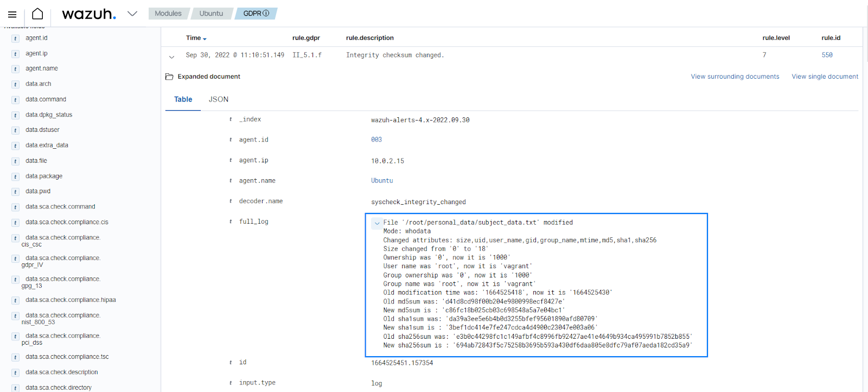Select data.sca.check.description field in sidebar
868x392 pixels.
click(61, 372)
